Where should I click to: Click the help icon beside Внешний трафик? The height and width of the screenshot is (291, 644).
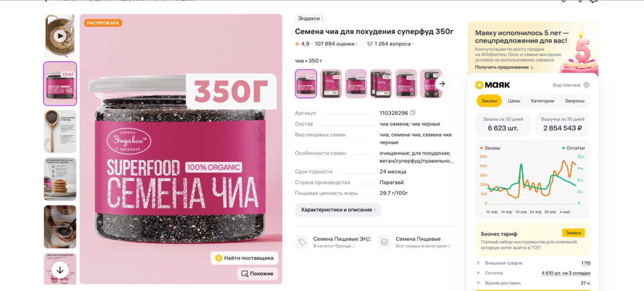point(478,263)
